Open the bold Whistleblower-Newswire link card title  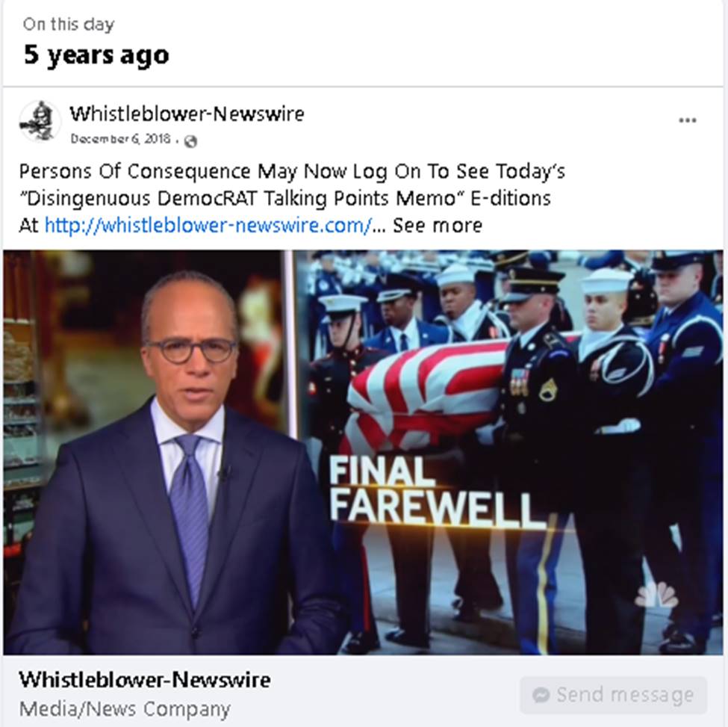[x=145, y=680]
